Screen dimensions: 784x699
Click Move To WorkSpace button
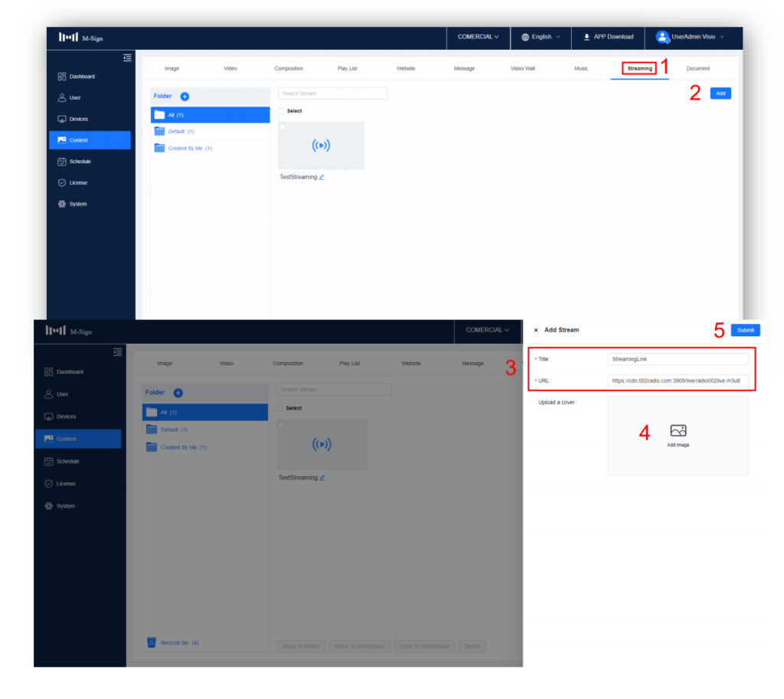point(360,646)
